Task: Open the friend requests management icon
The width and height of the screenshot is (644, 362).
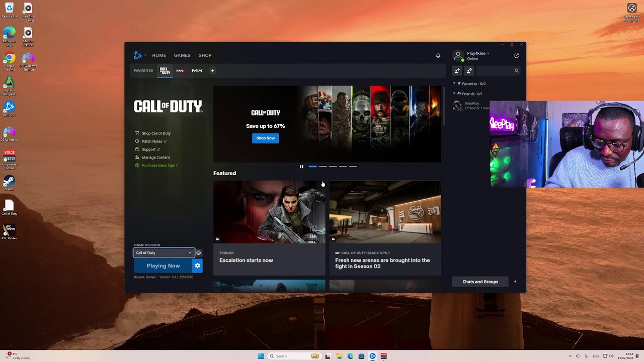Action: (x=469, y=71)
